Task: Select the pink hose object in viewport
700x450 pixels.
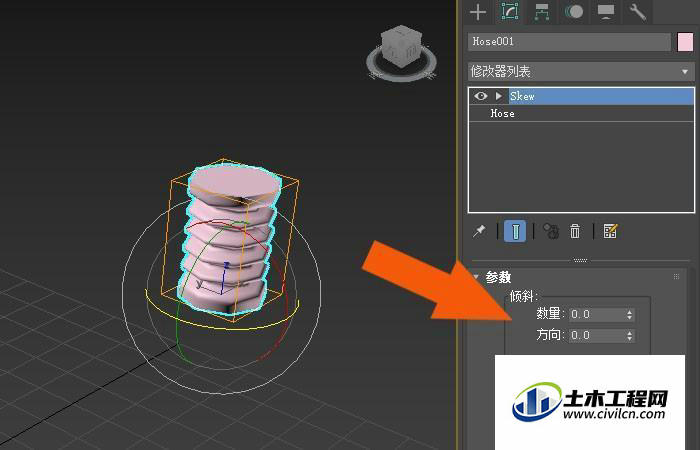Action: pyautogui.click(x=230, y=241)
